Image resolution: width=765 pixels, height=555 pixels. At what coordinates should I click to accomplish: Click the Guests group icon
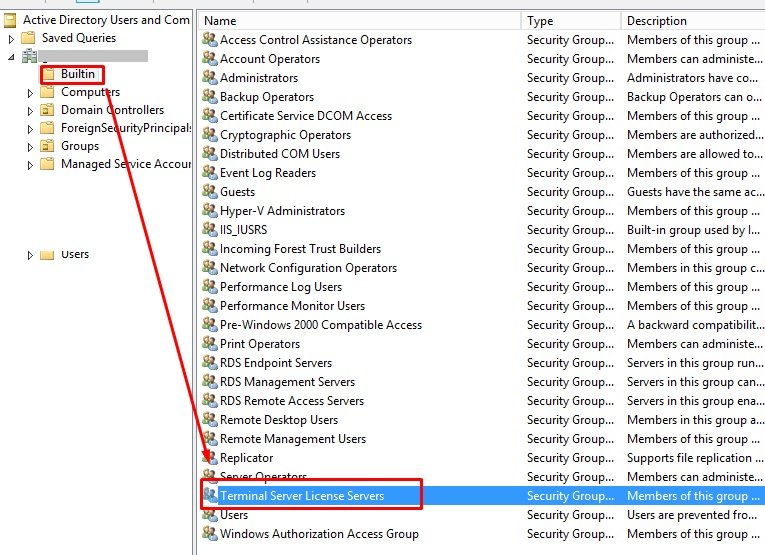point(209,192)
